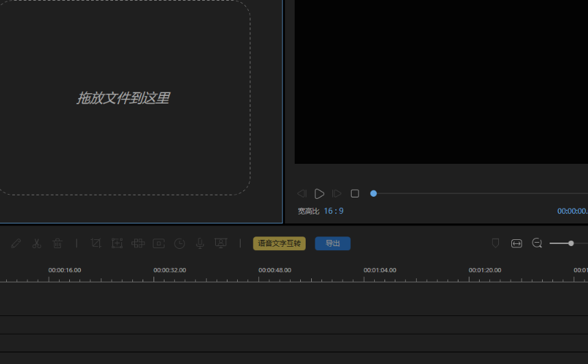Click the trash delete icon

pos(58,243)
